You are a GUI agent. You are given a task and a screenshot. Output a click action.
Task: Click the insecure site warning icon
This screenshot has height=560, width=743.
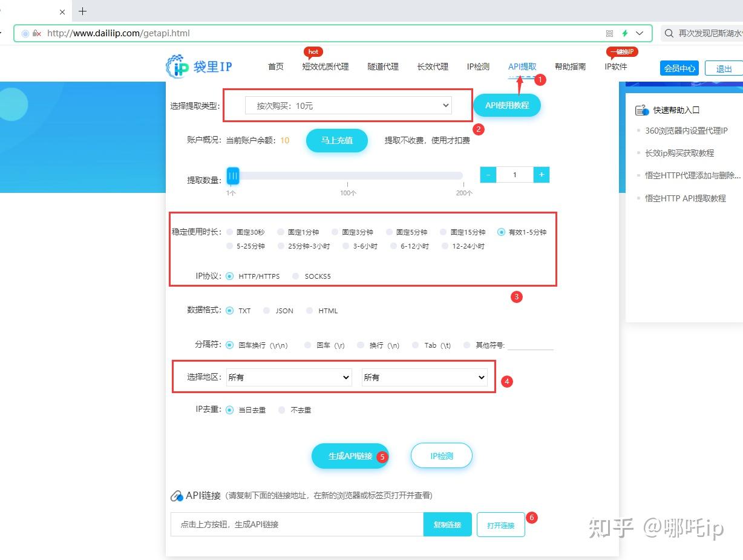point(37,33)
